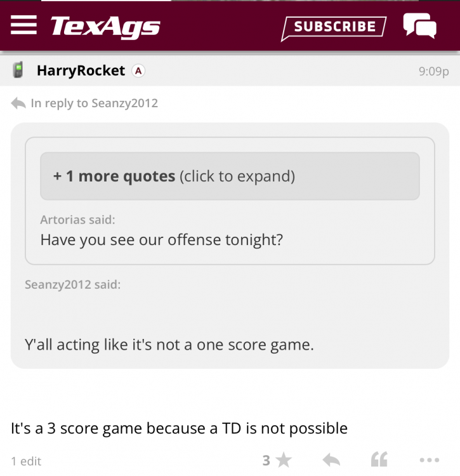Image resolution: width=460 pixels, height=476 pixels.
Task: Expand the +1 more quotes section
Action: click(x=230, y=176)
